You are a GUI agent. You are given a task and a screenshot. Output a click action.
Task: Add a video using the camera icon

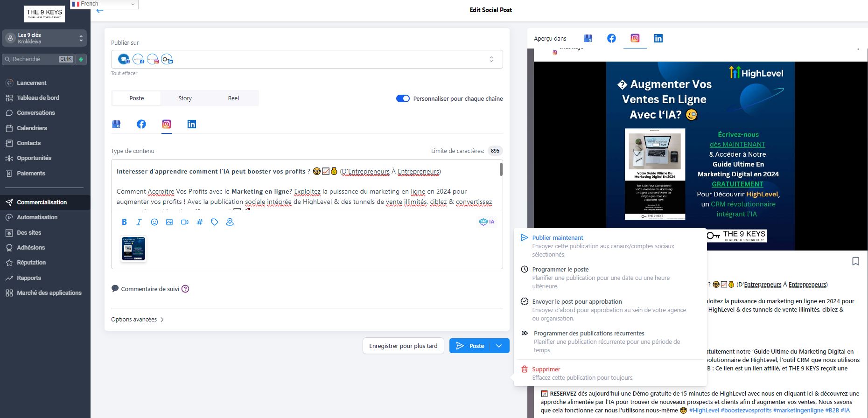coord(185,222)
